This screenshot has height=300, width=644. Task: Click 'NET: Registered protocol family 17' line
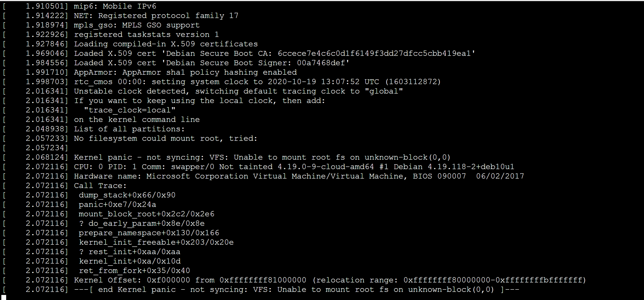pyautogui.click(x=156, y=16)
